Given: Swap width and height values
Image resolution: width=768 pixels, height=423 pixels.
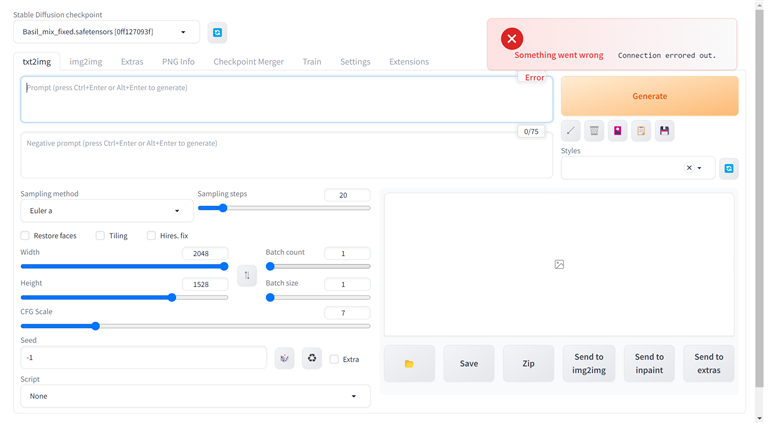Looking at the screenshot, I should (247, 275).
